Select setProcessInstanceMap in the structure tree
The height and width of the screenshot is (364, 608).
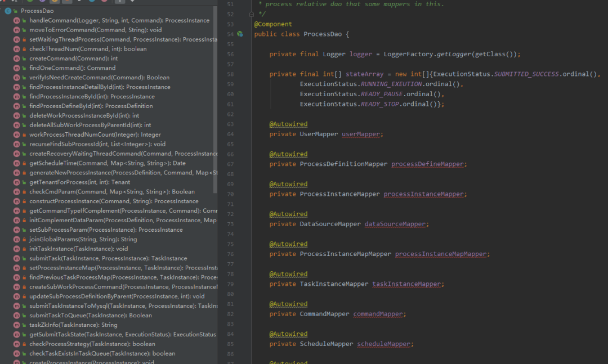tap(123, 268)
